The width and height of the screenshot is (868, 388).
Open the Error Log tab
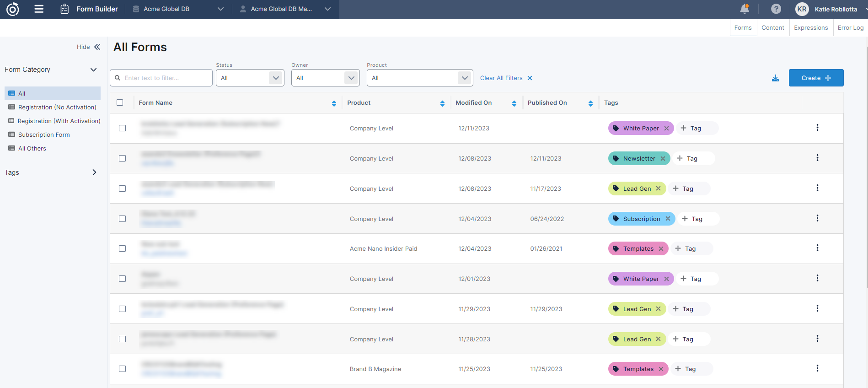(850, 28)
